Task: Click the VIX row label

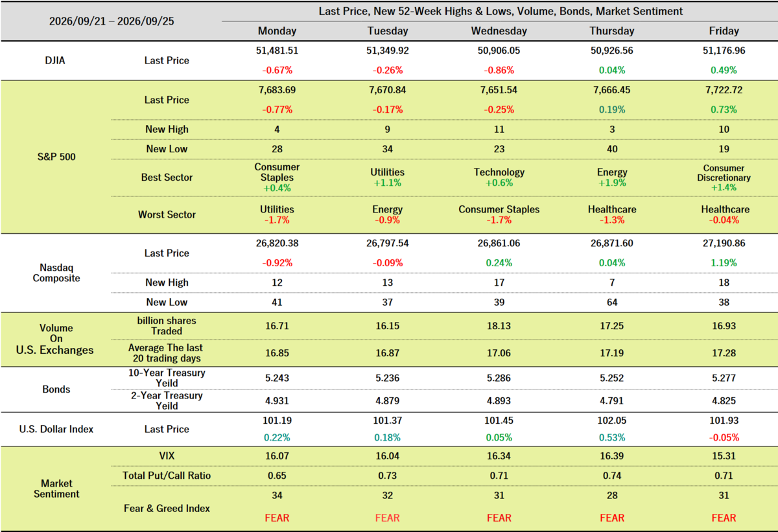Action: point(167,456)
